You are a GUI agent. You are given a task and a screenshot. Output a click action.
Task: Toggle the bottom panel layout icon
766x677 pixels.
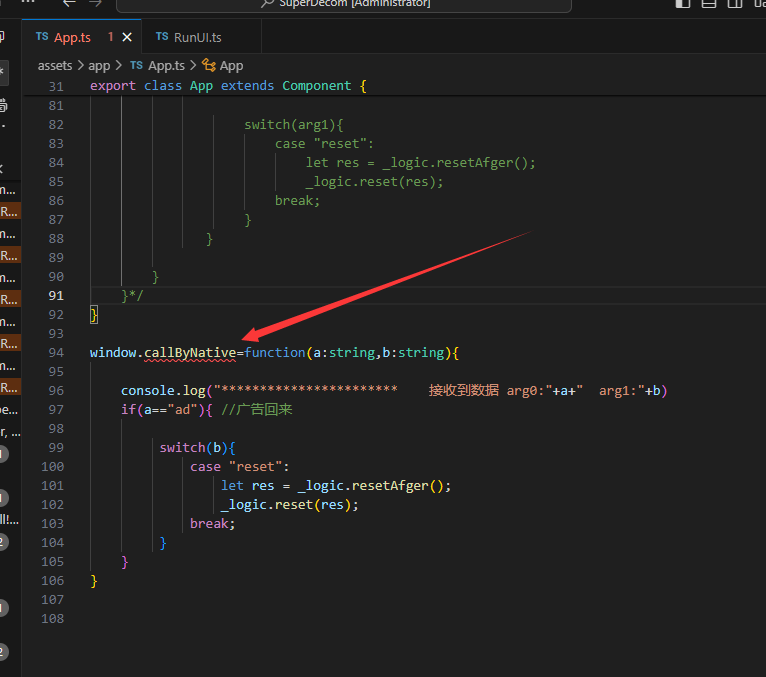point(708,3)
